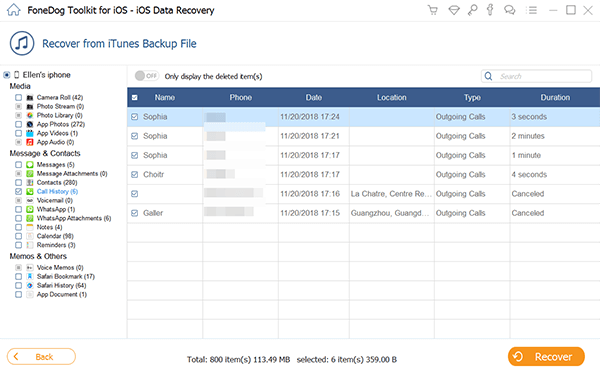Sort by the Type column header

(472, 98)
